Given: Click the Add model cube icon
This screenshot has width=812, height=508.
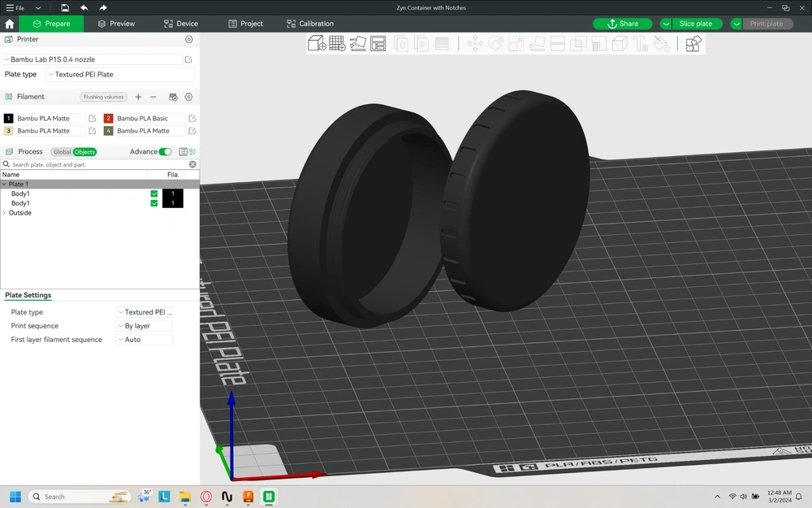Looking at the screenshot, I should click(x=317, y=44).
